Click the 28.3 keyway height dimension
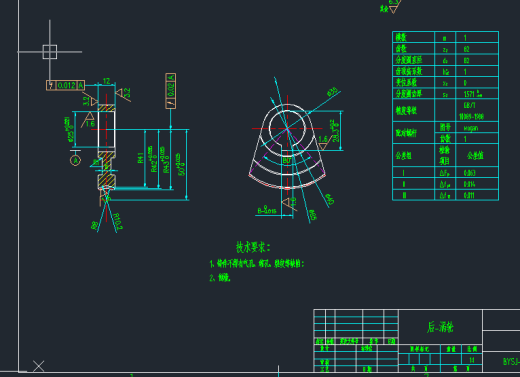Image resolution: width=520 pixels, height=377 pixels. point(335,131)
